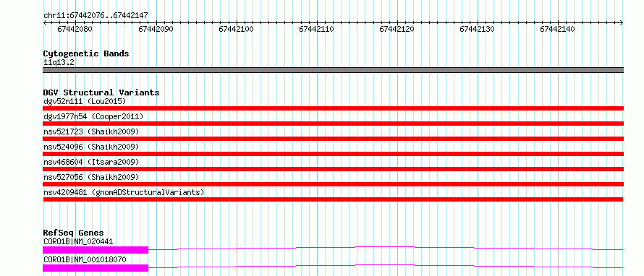Click the red bar under nsv468604
This screenshot has width=644, height=276.
click(333, 169)
